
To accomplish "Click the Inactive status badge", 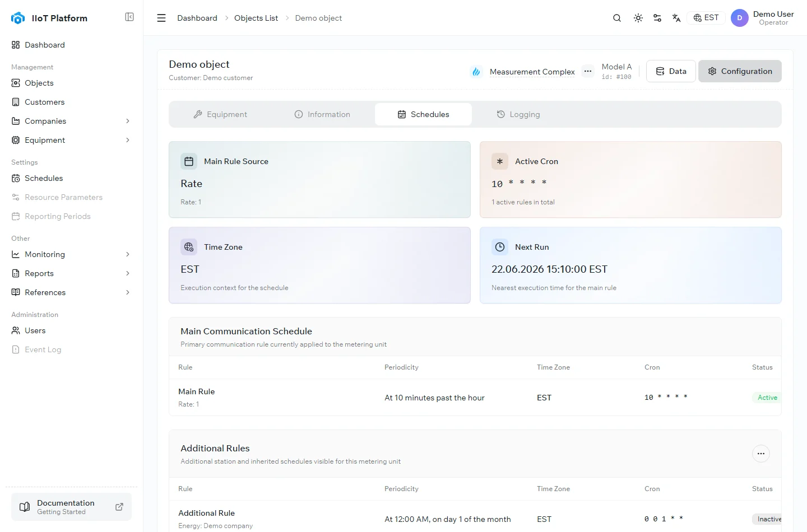I will click(767, 519).
